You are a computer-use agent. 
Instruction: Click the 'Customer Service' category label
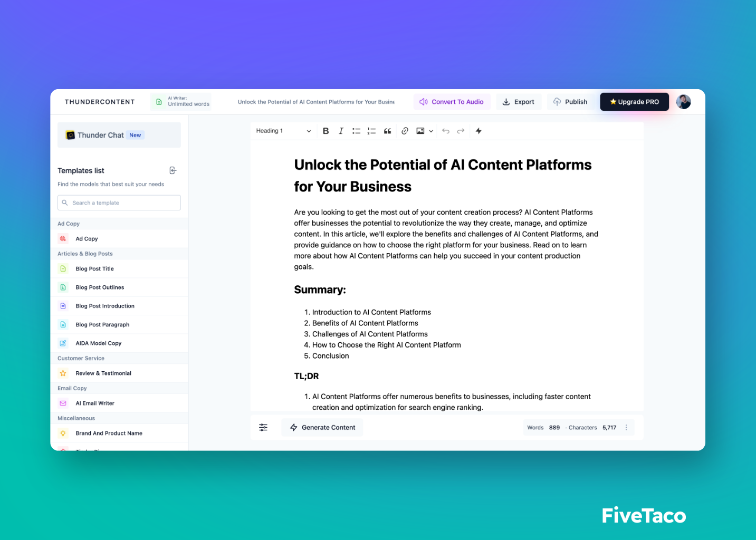pyautogui.click(x=81, y=358)
